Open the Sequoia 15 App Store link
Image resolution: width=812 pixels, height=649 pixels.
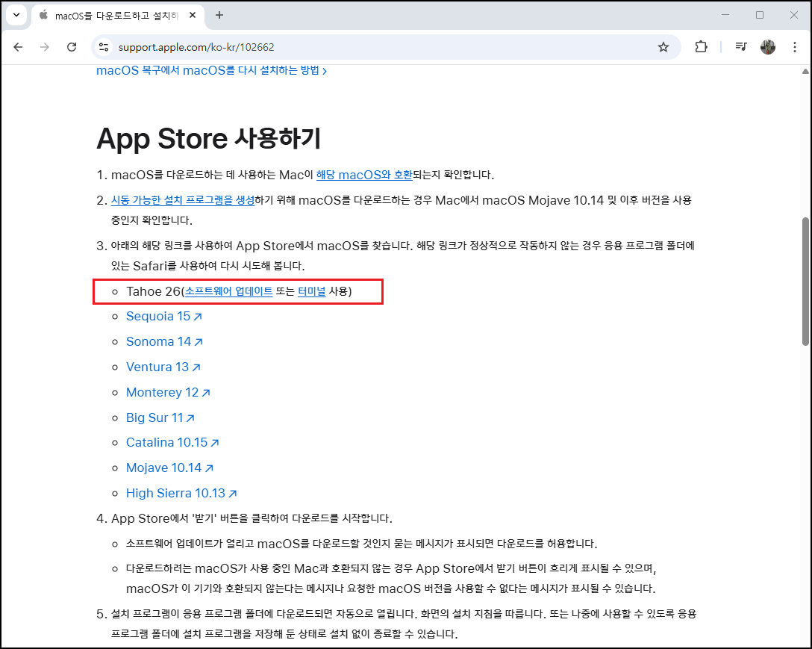coord(163,316)
